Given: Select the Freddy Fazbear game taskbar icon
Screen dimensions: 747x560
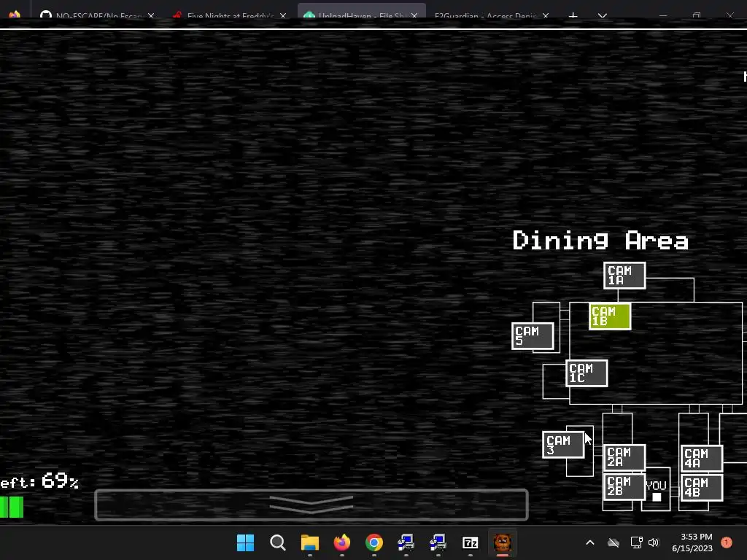Looking at the screenshot, I should (x=502, y=542).
